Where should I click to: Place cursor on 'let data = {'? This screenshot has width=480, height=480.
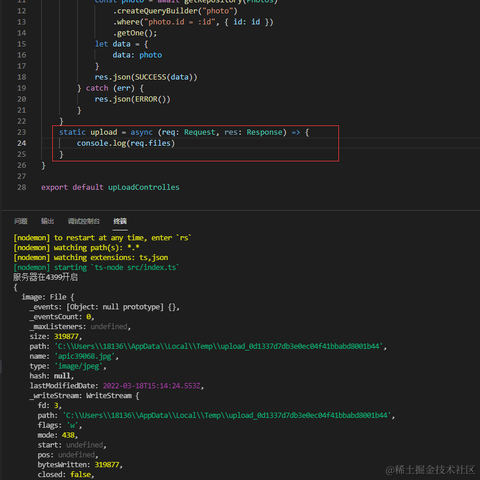121,44
